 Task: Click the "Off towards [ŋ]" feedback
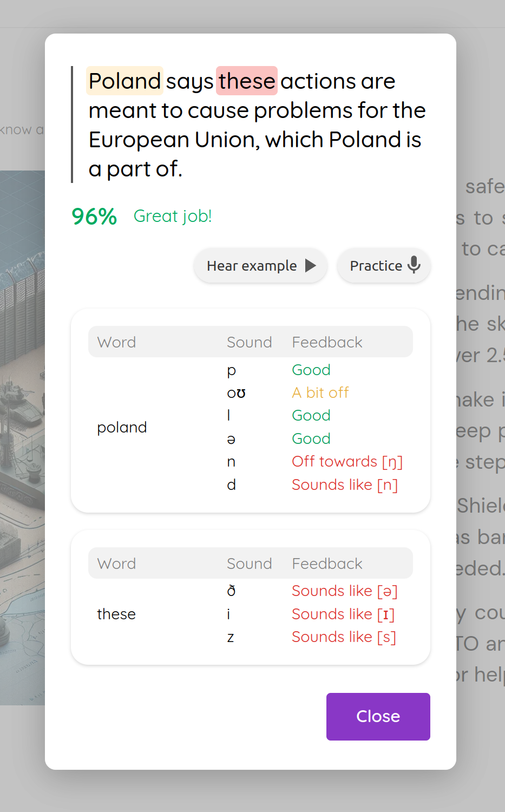(347, 461)
